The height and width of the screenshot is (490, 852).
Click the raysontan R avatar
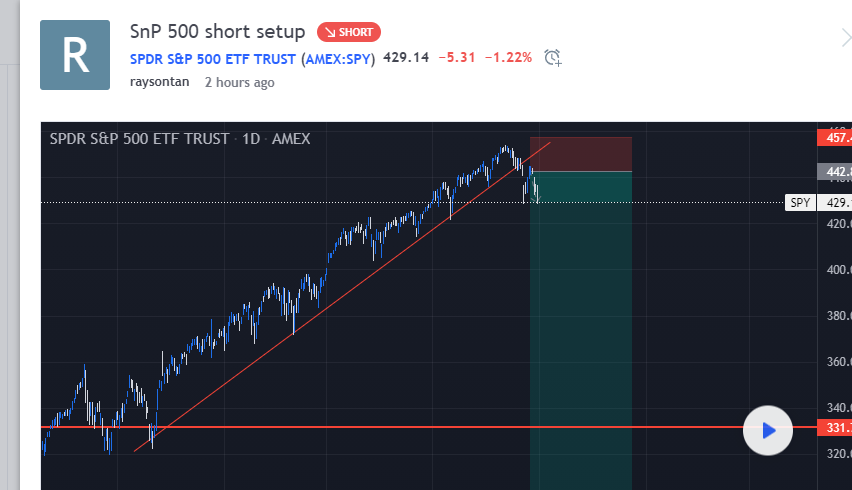pyautogui.click(x=75, y=55)
